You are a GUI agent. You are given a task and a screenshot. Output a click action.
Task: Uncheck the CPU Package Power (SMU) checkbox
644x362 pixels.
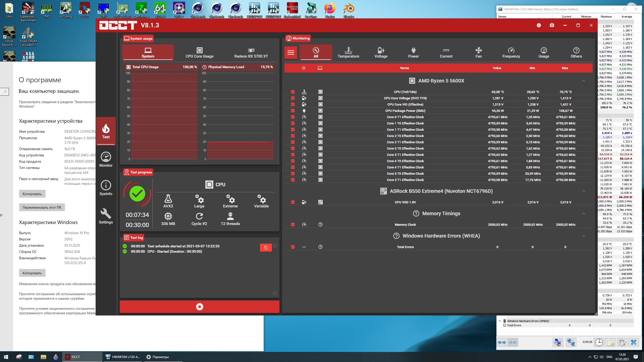click(x=293, y=111)
